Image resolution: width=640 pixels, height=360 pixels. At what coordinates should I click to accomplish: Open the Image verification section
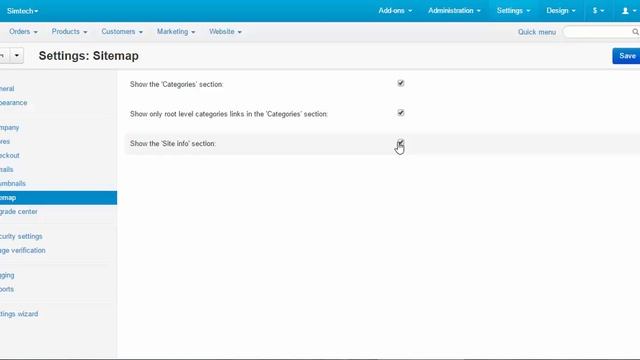(22, 250)
